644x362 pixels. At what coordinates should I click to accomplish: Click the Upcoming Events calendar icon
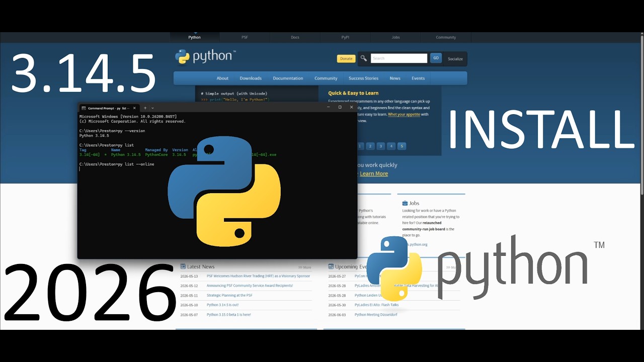(331, 266)
